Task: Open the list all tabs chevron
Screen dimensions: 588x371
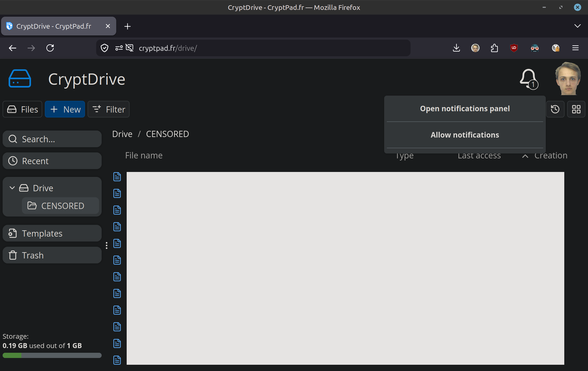Action: pyautogui.click(x=577, y=26)
